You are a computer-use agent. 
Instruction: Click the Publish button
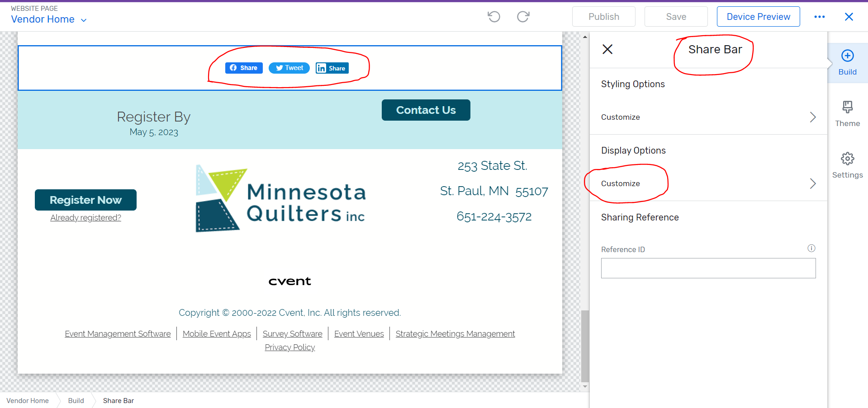604,17
